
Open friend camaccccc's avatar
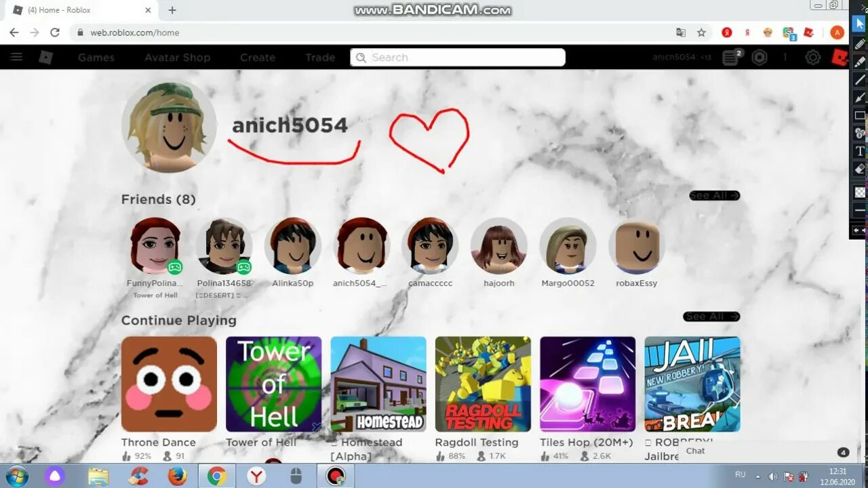[430, 245]
